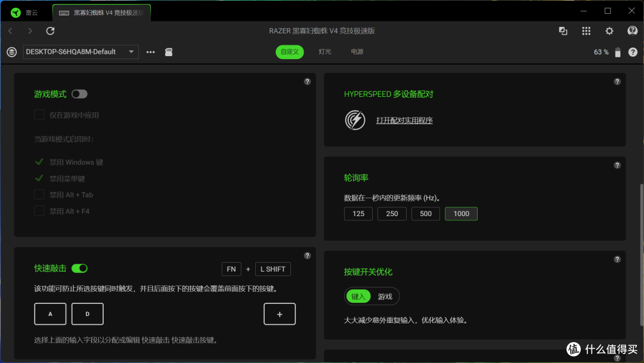The width and height of the screenshot is (644, 363).
Task: Switch to the 灯光 tab
Action: 325,52
